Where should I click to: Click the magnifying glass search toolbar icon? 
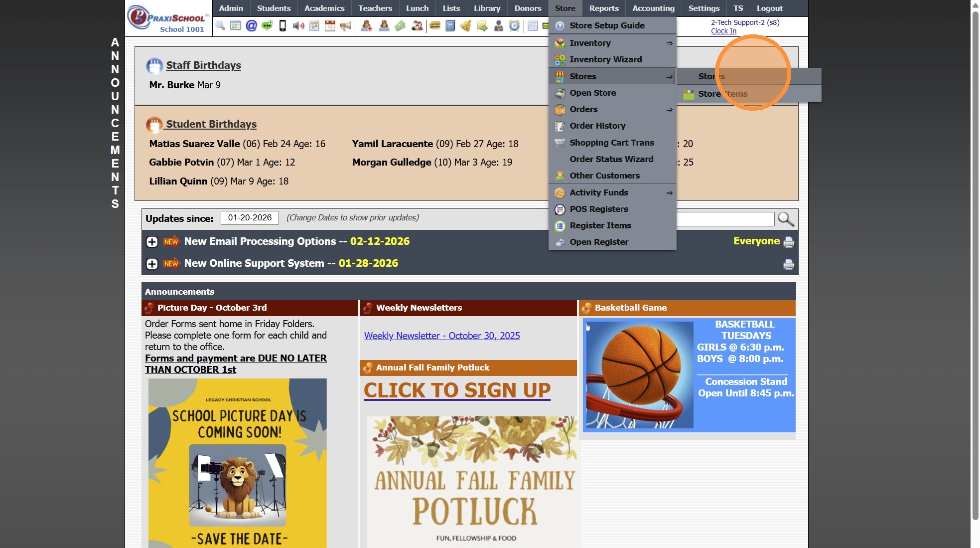coord(220,25)
